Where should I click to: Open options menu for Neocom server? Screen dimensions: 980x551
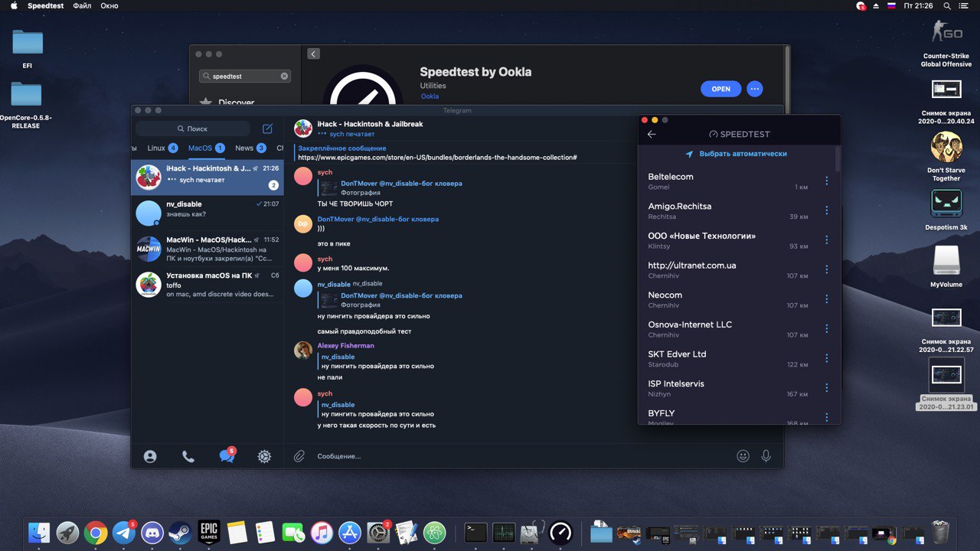click(x=826, y=299)
